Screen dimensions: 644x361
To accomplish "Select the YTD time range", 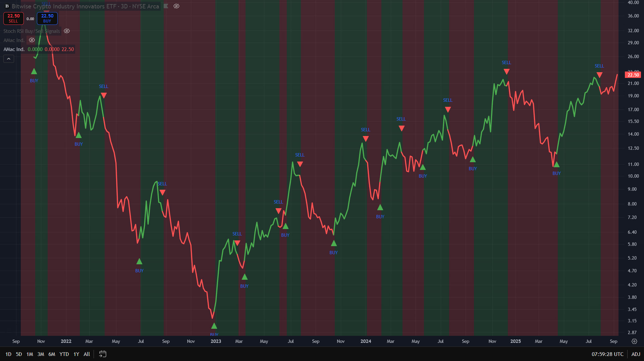I will [64, 354].
